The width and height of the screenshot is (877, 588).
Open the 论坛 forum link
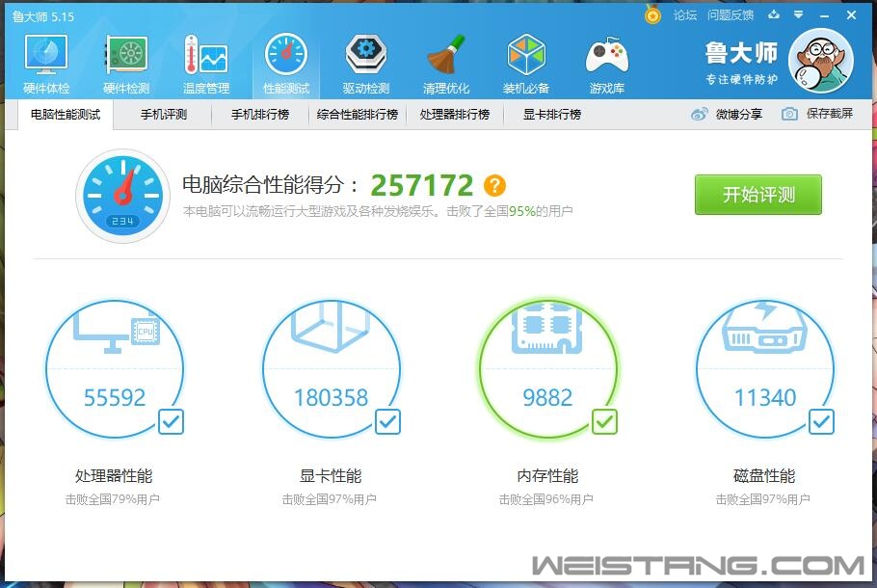[685, 15]
